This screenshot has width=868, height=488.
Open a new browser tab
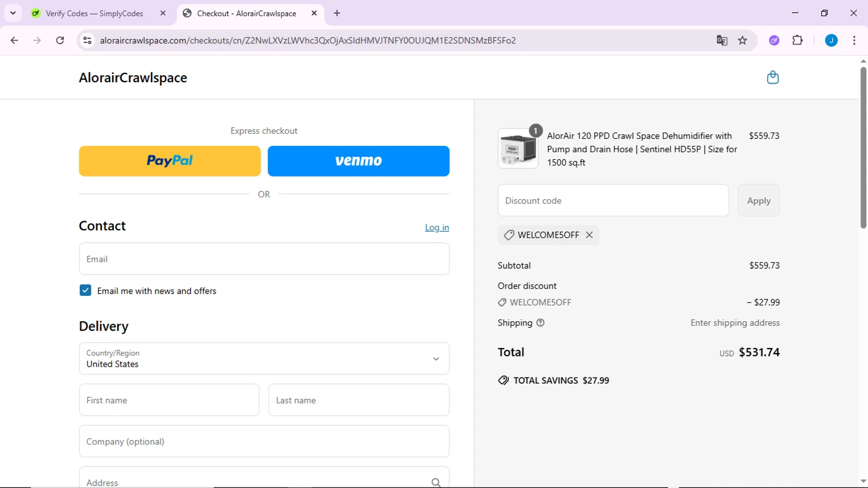click(337, 13)
